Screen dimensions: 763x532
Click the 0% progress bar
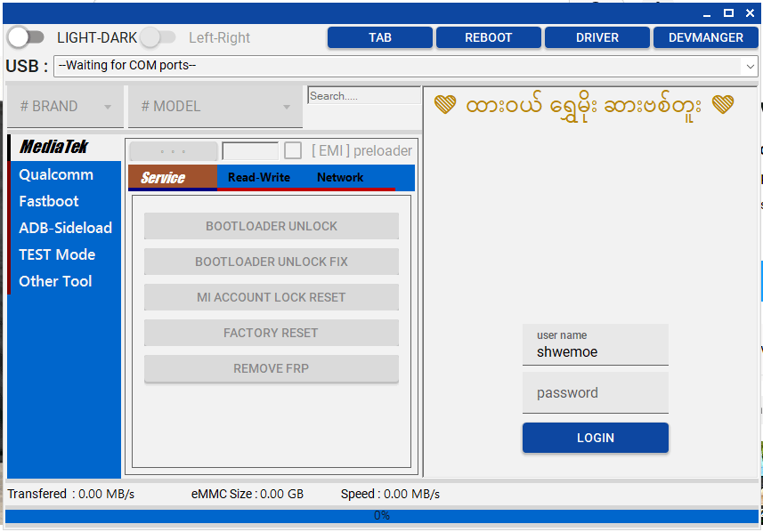pos(381,514)
